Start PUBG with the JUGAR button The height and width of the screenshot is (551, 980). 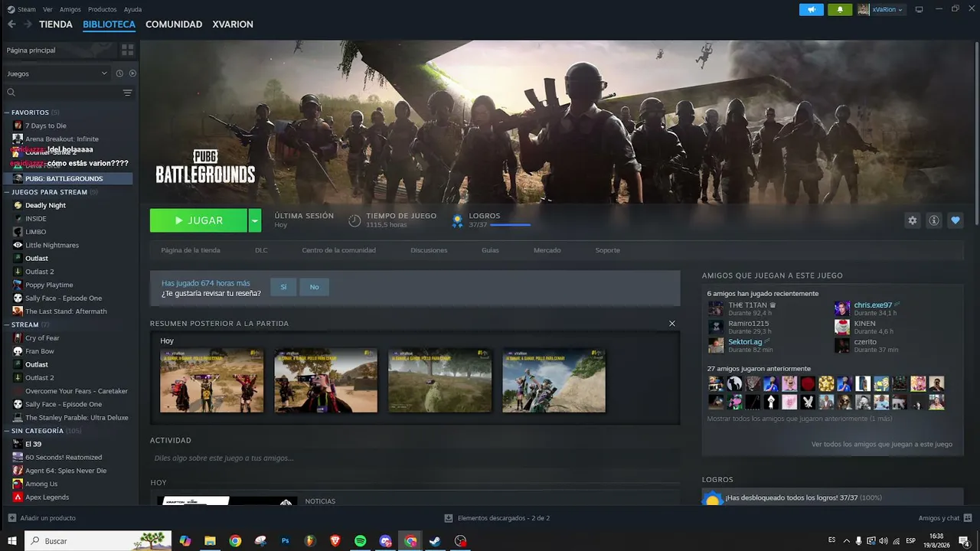pos(198,220)
